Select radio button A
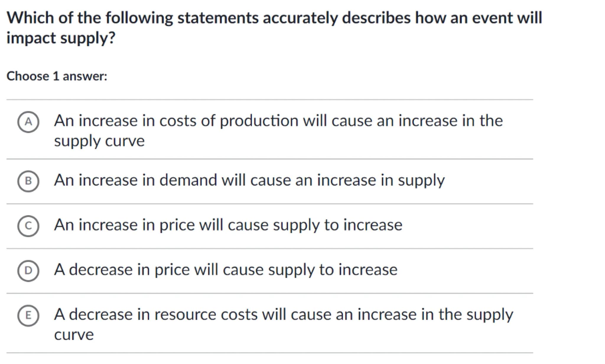This screenshot has width=605, height=364. [x=28, y=122]
